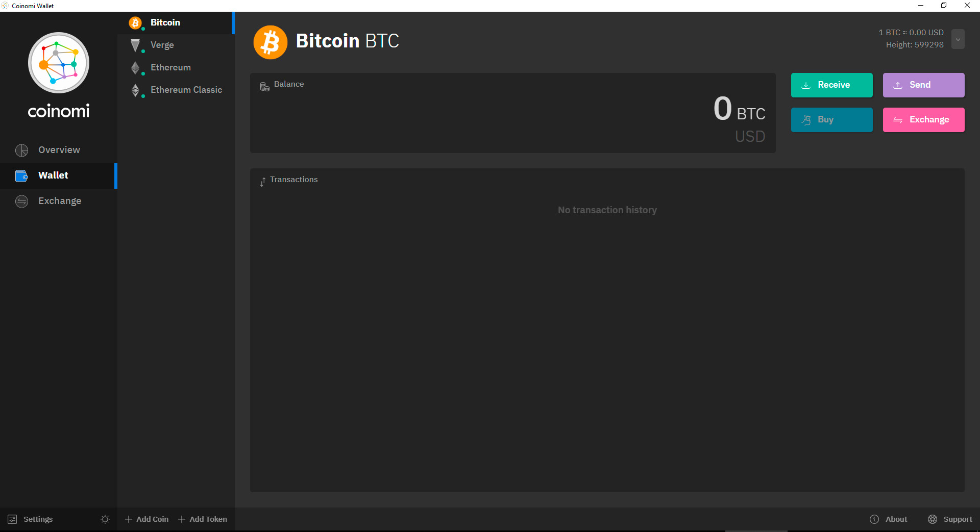Image resolution: width=980 pixels, height=532 pixels.
Task: Click the Exchange sidebar icon
Action: 22,201
